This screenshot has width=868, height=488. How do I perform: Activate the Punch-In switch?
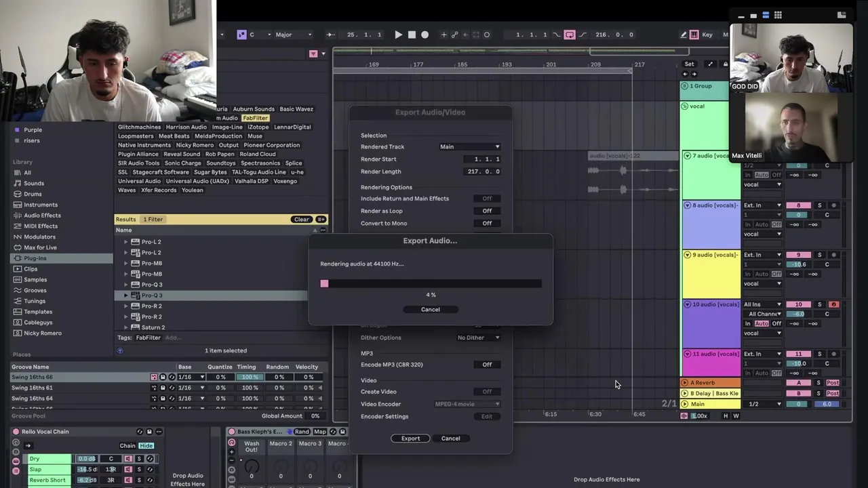pyautogui.click(x=557, y=35)
